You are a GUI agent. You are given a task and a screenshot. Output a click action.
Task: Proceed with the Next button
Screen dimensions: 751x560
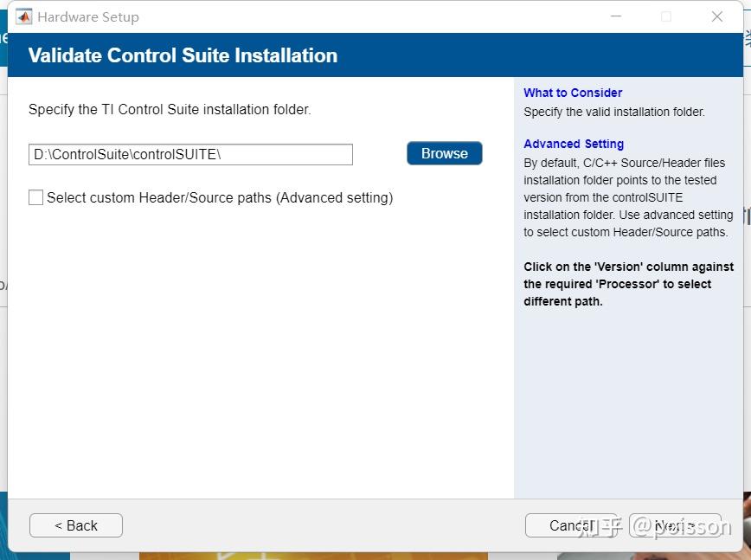point(675,525)
